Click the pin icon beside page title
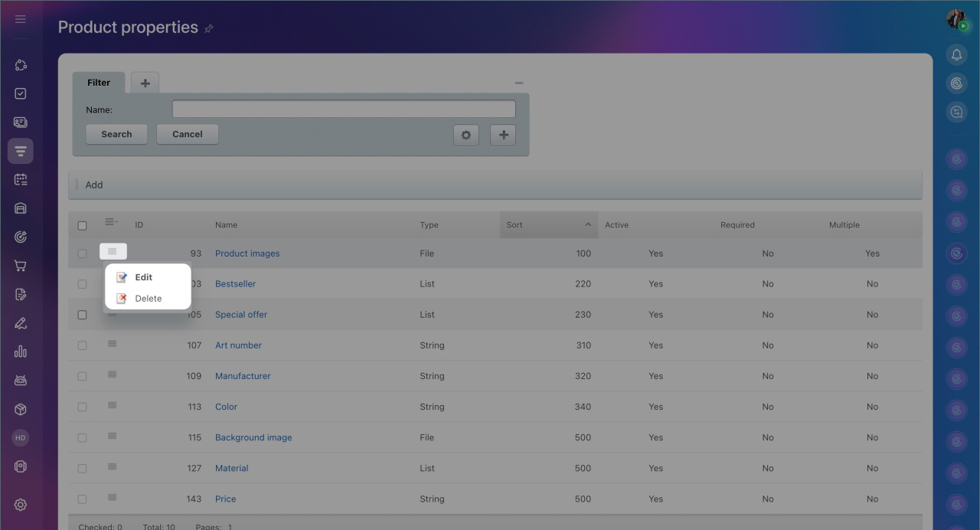 209,28
